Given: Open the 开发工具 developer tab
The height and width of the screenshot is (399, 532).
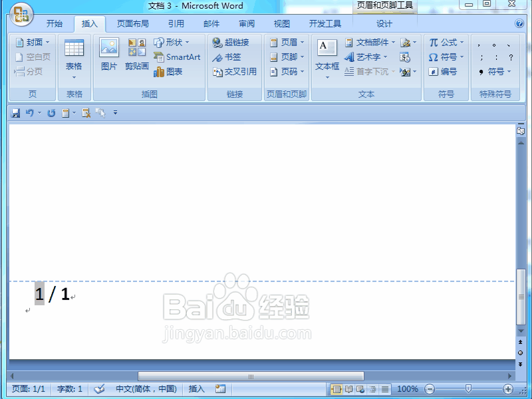Looking at the screenshot, I should (325, 24).
